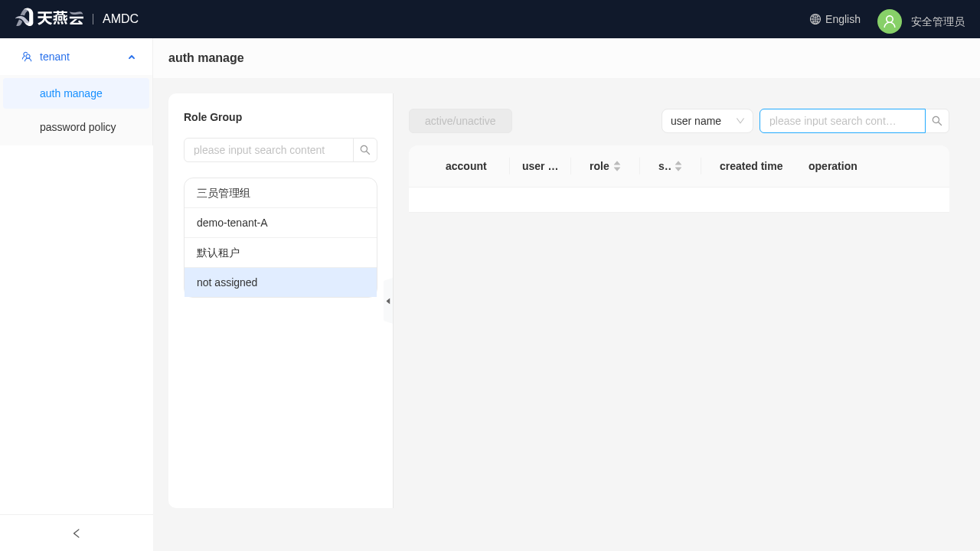Click the Role Group heading text

point(213,117)
